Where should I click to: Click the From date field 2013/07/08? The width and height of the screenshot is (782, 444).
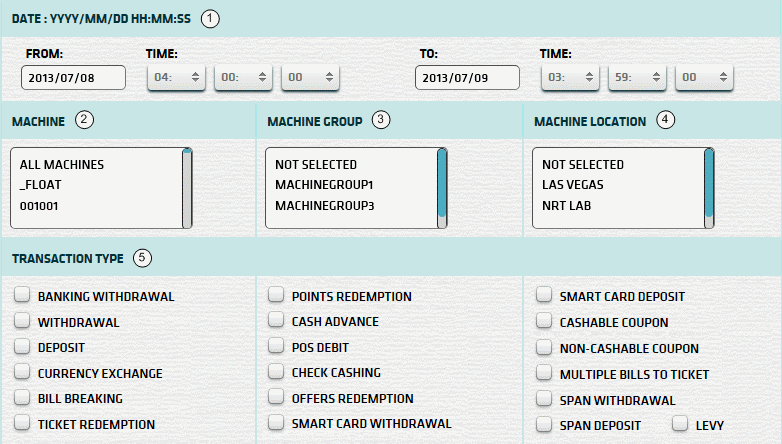tap(73, 78)
